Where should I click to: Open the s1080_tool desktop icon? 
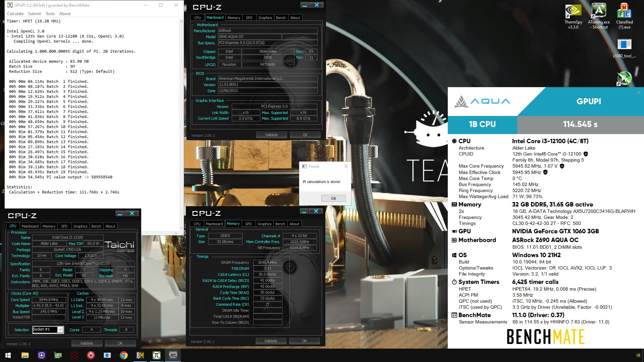point(624,49)
